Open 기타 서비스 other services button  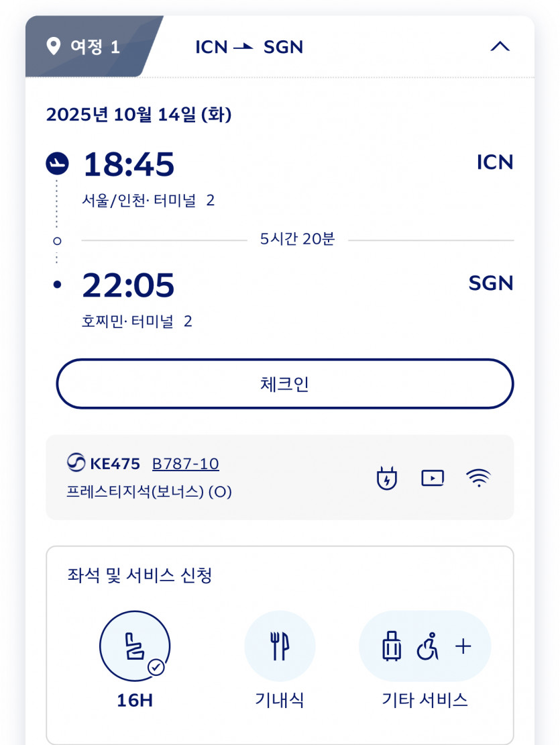coord(425,646)
